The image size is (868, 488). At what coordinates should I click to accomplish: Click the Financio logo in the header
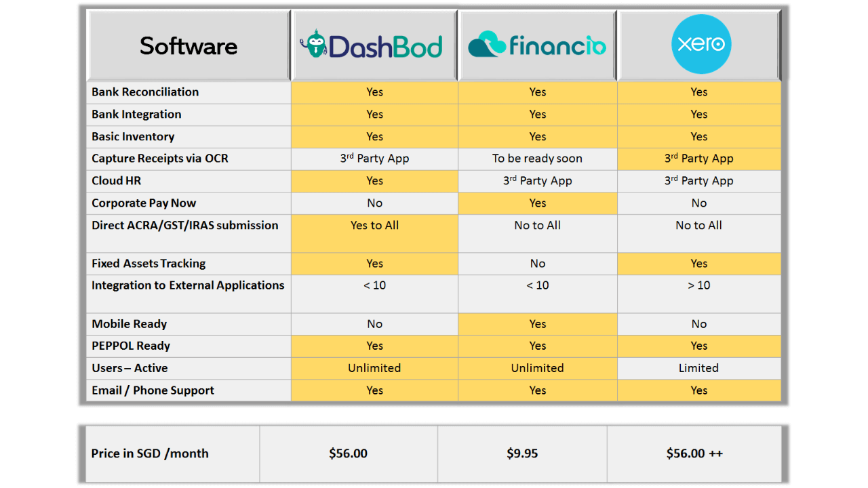537,45
